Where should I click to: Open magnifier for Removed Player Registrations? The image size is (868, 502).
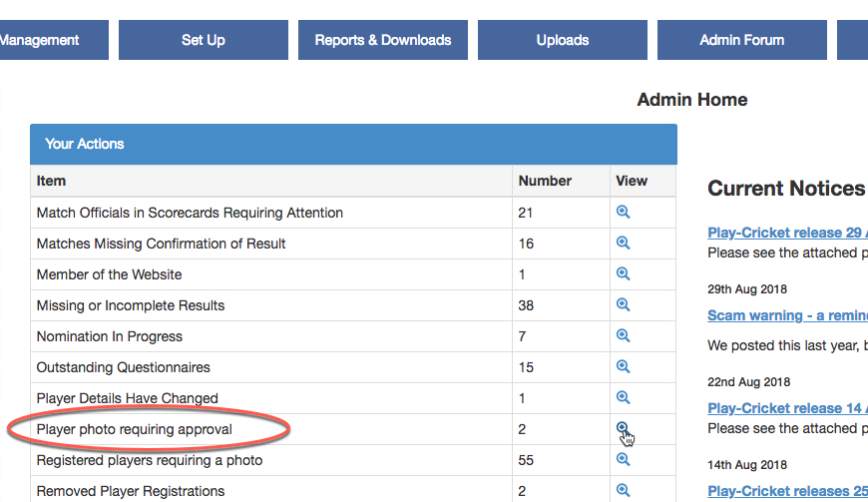click(623, 490)
